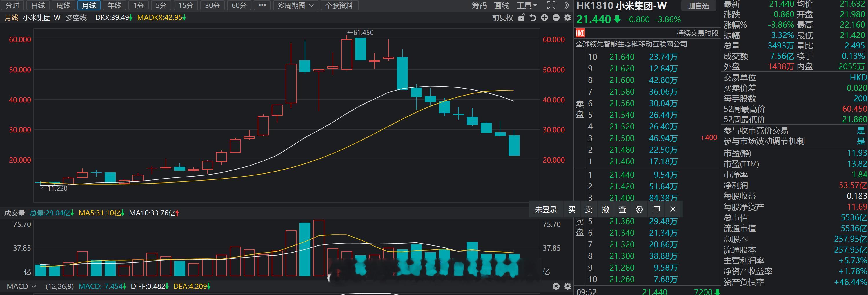Open the ··· more periods menu
This screenshot has height=295, width=868.
click(262, 6)
